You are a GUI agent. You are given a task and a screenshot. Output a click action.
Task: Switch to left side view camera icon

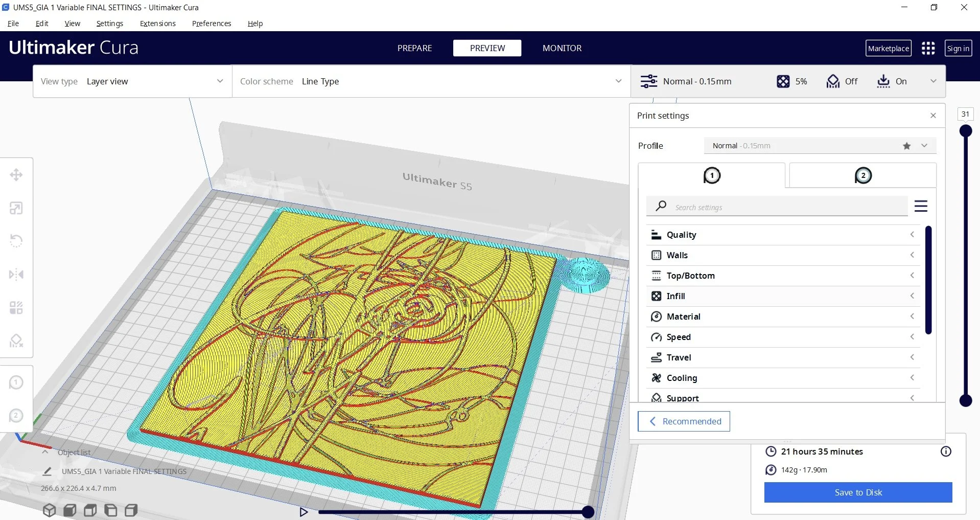click(x=110, y=510)
